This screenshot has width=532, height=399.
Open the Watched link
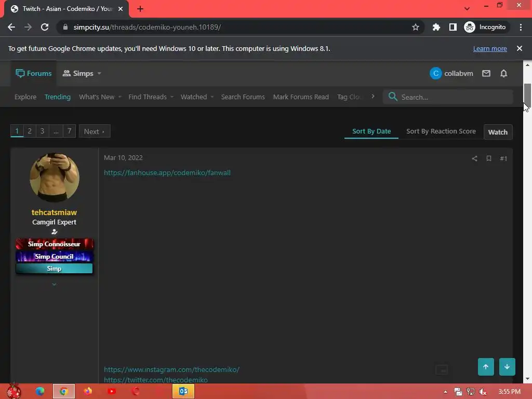pos(194,97)
